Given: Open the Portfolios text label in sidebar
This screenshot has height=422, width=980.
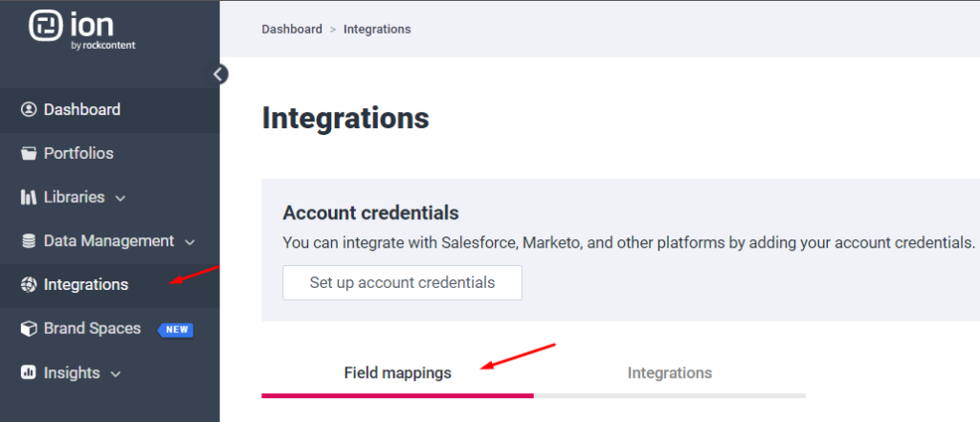Looking at the screenshot, I should (x=78, y=154).
